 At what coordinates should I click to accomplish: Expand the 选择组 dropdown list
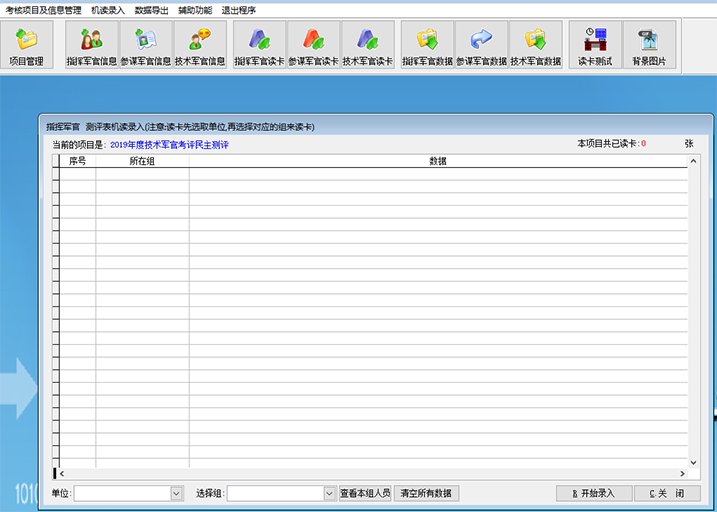pyautogui.click(x=330, y=493)
